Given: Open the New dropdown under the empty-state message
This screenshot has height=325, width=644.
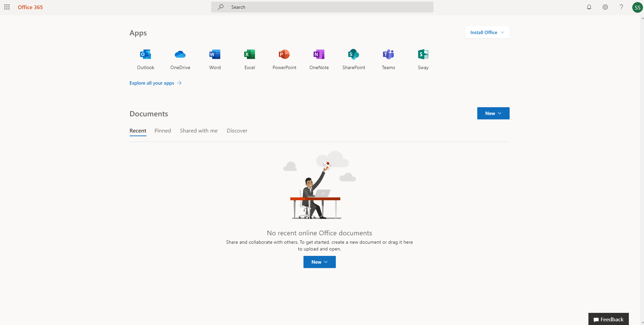Looking at the screenshot, I should [x=319, y=262].
